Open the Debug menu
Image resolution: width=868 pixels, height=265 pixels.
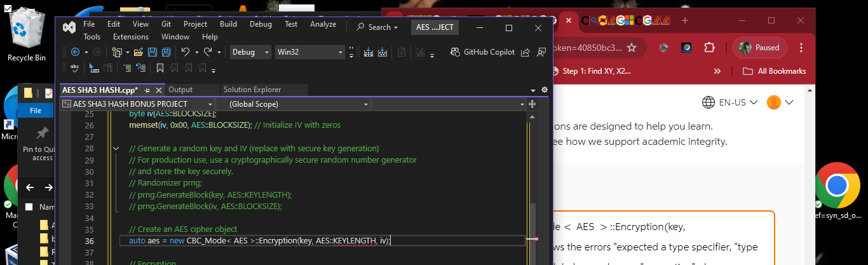pos(261,24)
